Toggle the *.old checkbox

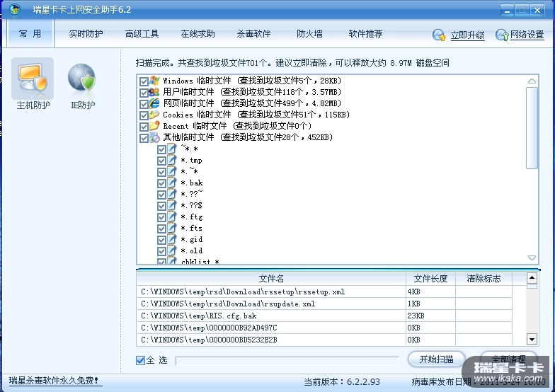pyautogui.click(x=161, y=251)
